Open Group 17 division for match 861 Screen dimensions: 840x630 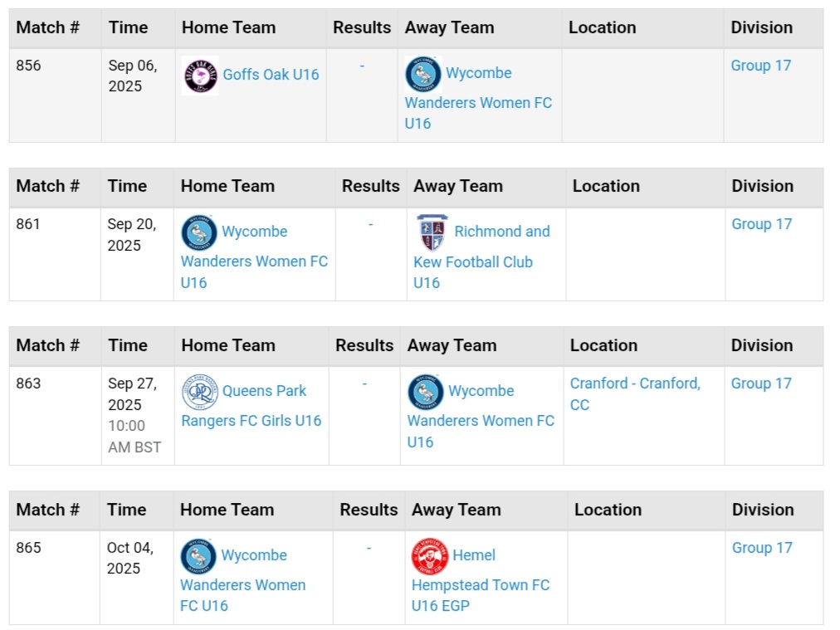761,224
